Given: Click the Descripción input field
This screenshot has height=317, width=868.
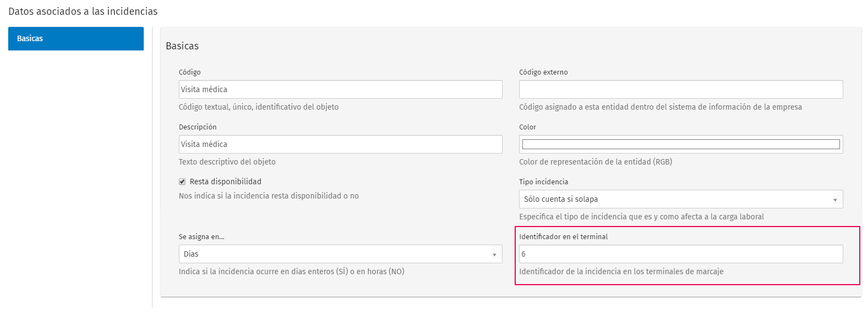Looking at the screenshot, I should (340, 144).
